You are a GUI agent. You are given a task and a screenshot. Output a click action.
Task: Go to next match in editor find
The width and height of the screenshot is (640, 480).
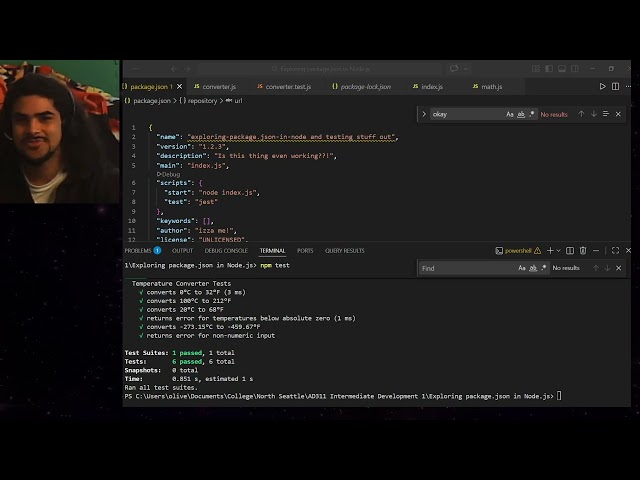point(594,114)
